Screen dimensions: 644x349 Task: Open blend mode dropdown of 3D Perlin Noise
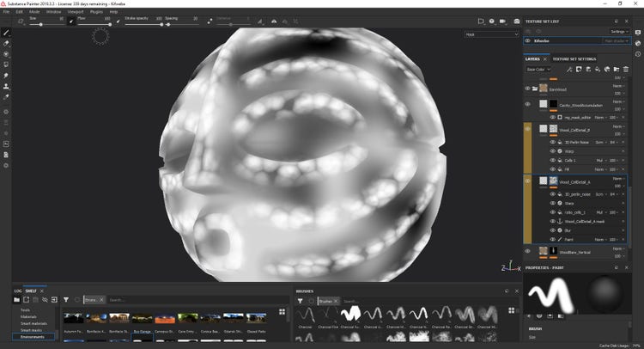[600, 142]
